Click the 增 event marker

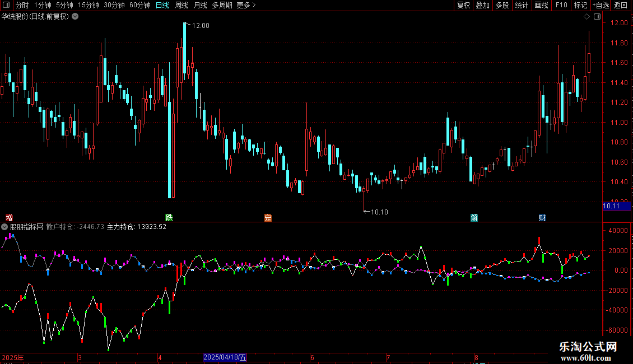[x=9, y=218]
